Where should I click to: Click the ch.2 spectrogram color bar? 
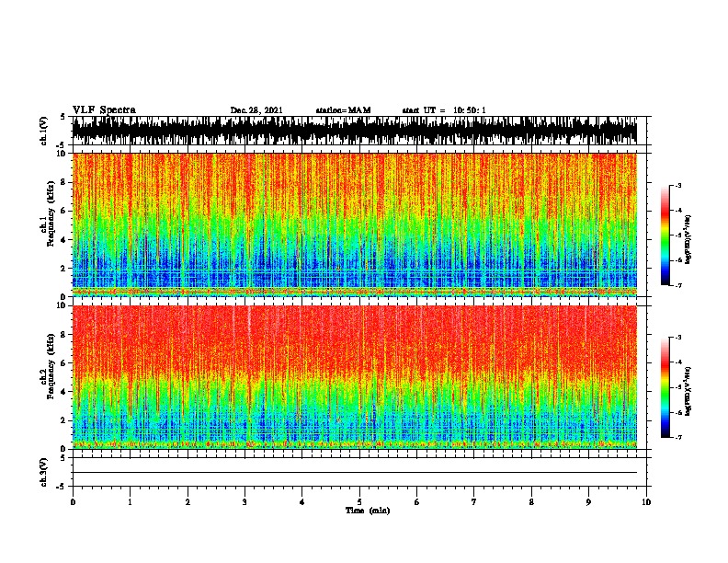point(665,387)
